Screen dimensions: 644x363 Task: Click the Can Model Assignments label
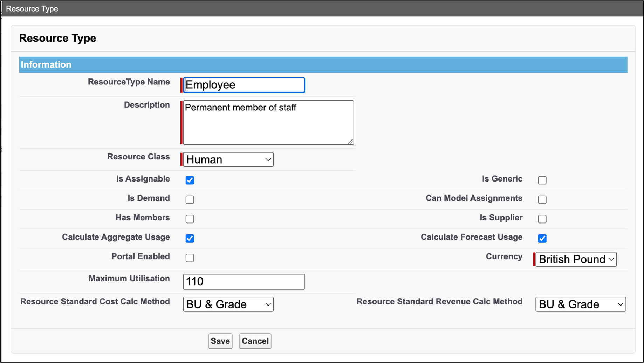coord(474,198)
